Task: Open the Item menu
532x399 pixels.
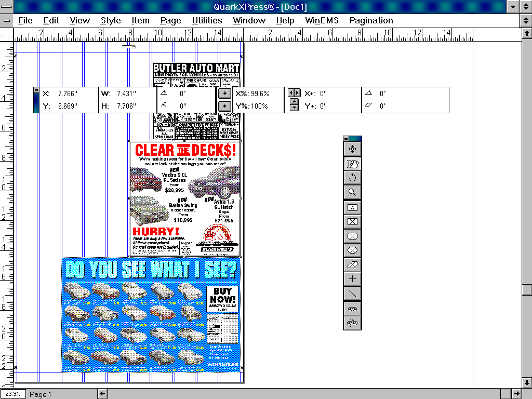Action: pyautogui.click(x=140, y=21)
